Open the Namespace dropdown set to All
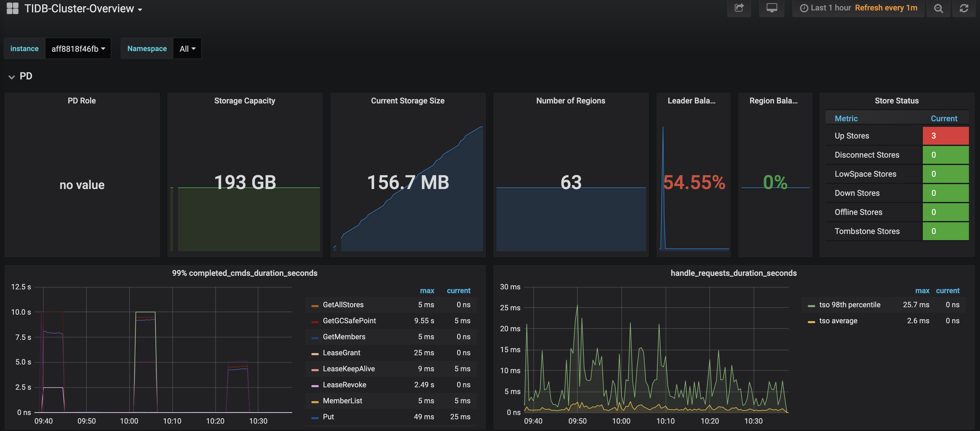980x431 pixels. (x=186, y=48)
